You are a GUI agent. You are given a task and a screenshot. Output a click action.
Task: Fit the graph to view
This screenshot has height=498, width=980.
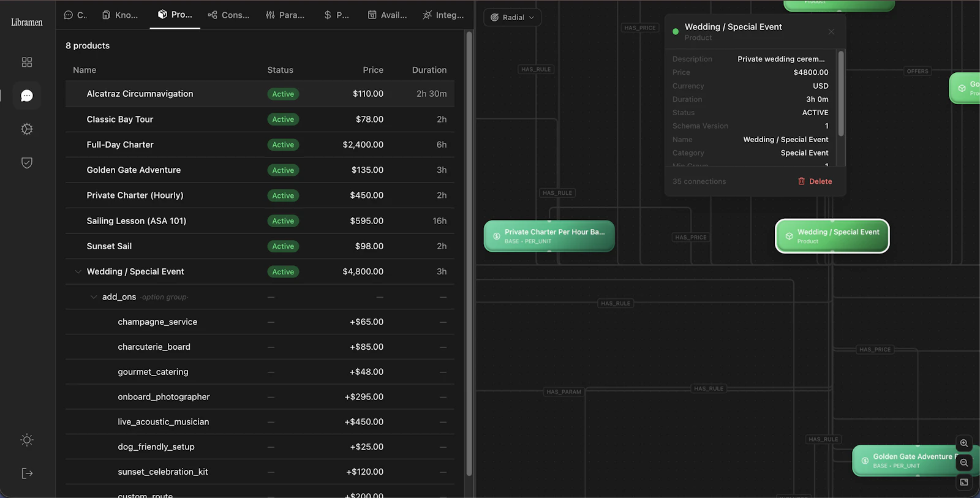(x=964, y=482)
